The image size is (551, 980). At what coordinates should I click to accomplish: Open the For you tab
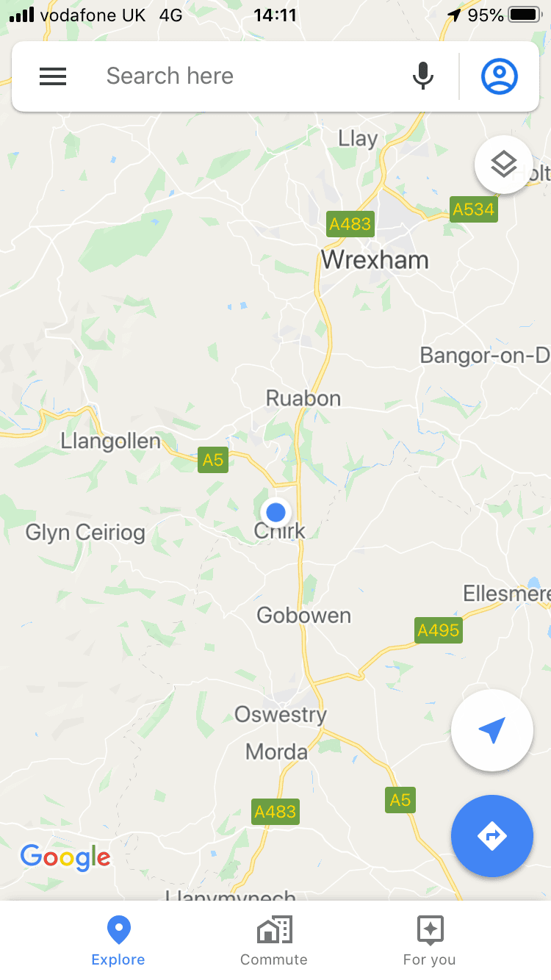tap(430, 941)
